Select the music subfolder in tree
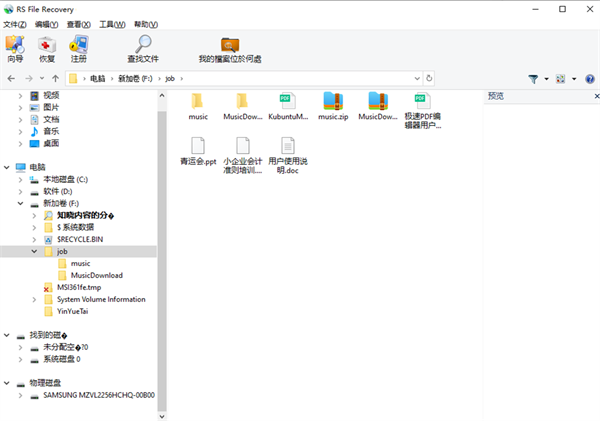 (80, 263)
